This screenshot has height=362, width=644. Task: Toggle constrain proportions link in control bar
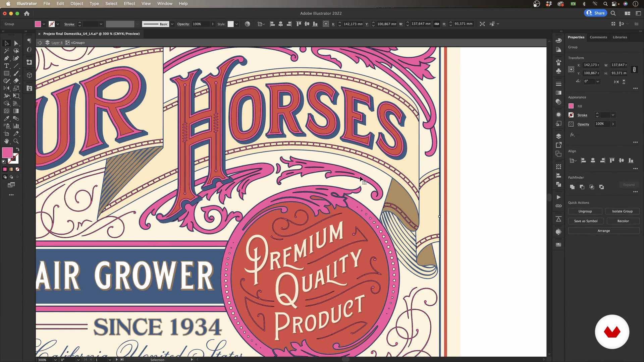[437, 24]
